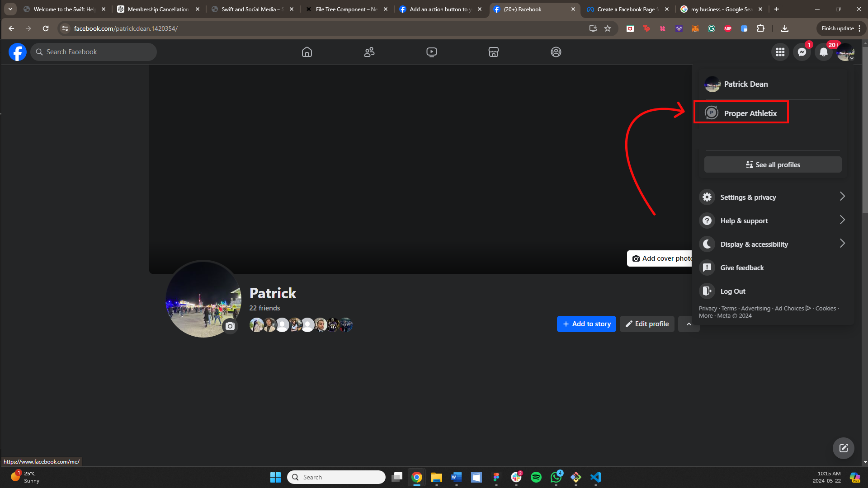Collapse the profile suggestions chevron button
This screenshot has width=868, height=488.
pos(689,324)
